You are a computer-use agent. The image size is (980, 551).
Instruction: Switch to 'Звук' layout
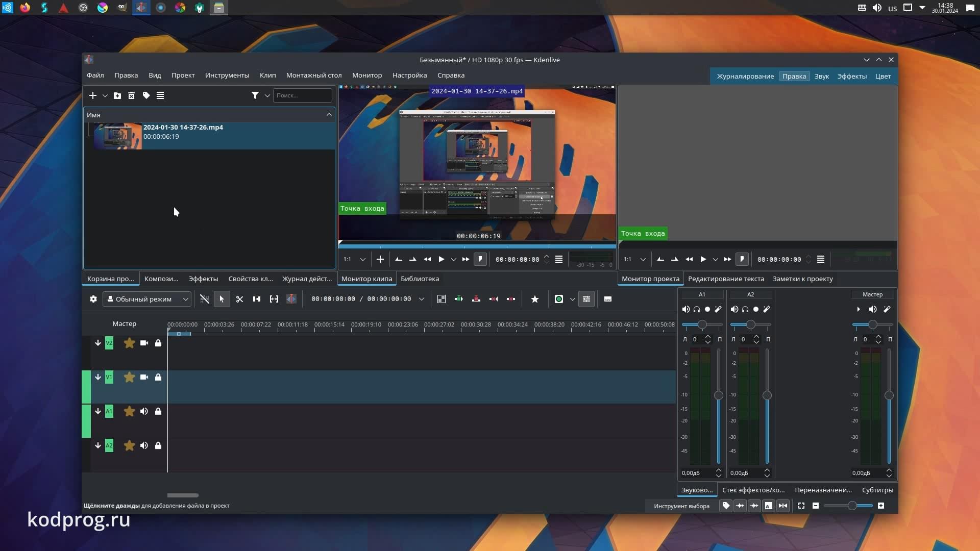tap(822, 77)
